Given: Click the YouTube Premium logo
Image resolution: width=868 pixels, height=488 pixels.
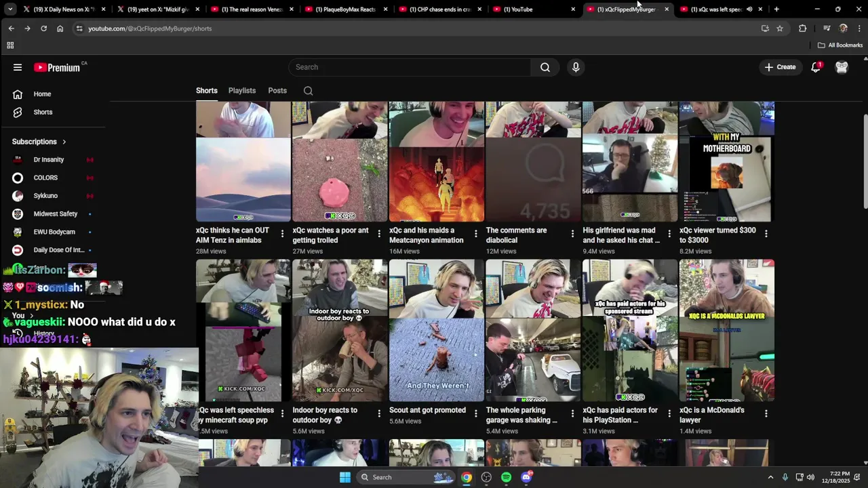Looking at the screenshot, I should coord(58,67).
